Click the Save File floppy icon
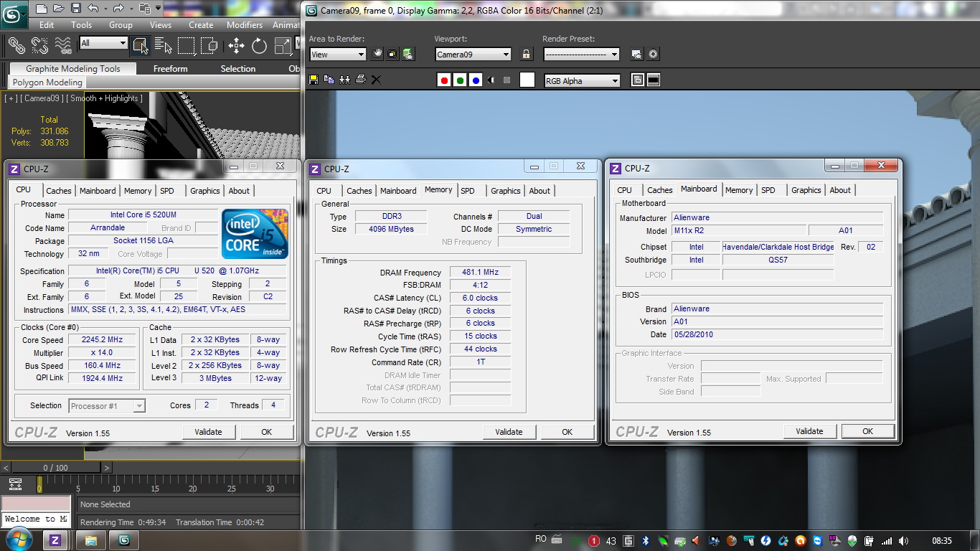Image resolution: width=980 pixels, height=551 pixels. pos(76,9)
